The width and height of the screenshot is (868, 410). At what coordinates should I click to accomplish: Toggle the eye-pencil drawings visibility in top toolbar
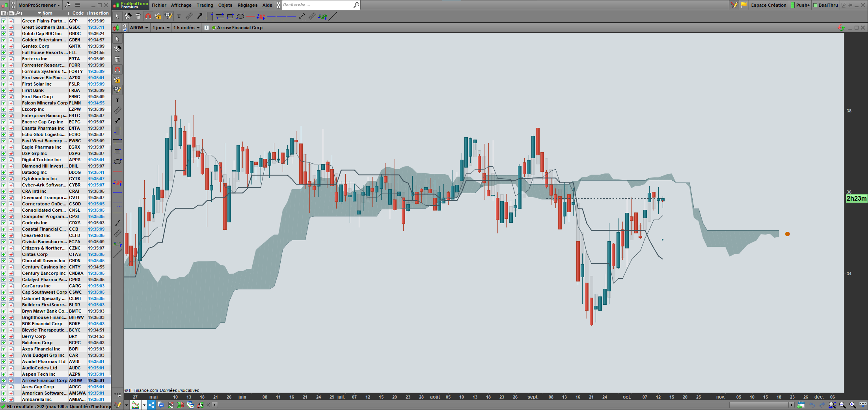coord(169,17)
